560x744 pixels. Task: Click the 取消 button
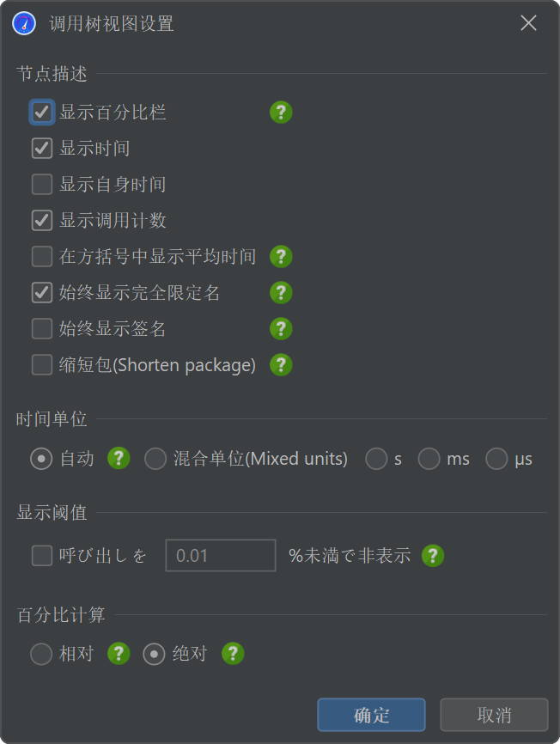coord(494,715)
